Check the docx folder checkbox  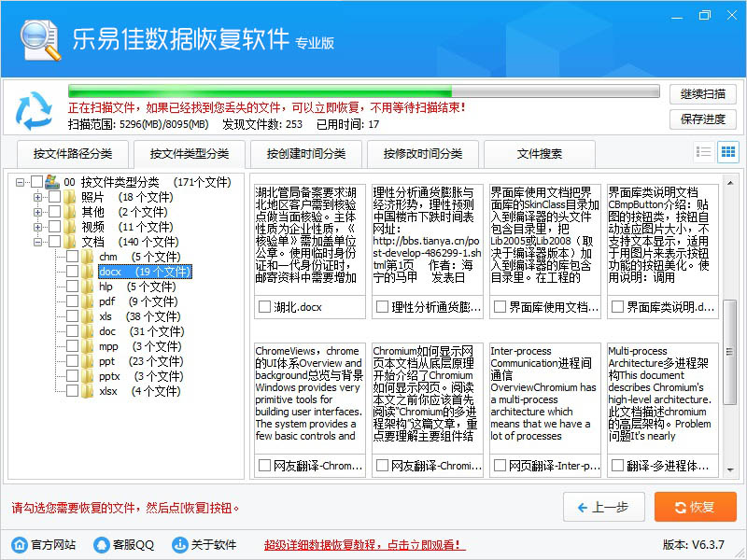coord(72,272)
